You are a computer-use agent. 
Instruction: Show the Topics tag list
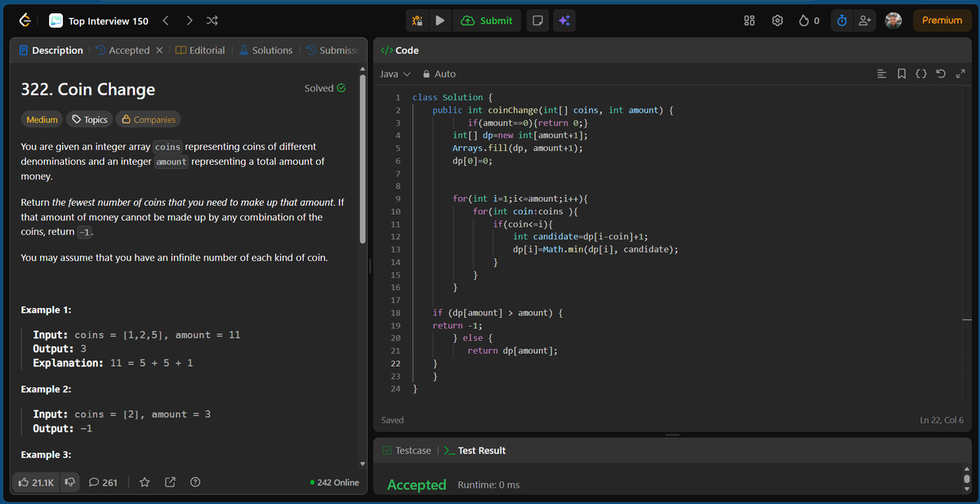click(90, 119)
